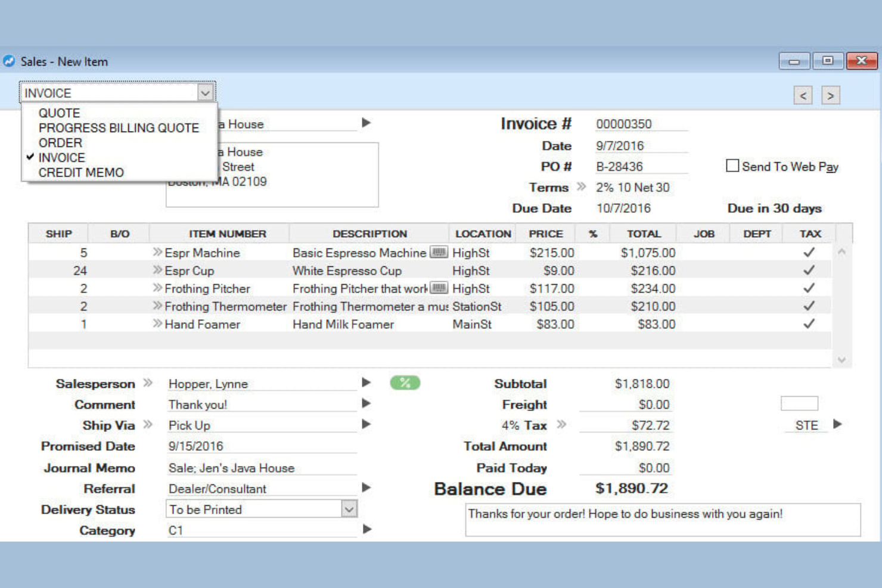Edit the Paid Today amount $0.00
Viewport: 882px width, 588px height.
[625, 468]
